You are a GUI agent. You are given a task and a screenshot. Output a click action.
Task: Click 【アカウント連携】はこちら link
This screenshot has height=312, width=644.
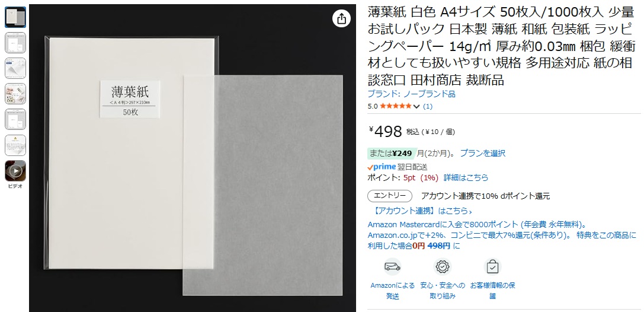pos(423,211)
